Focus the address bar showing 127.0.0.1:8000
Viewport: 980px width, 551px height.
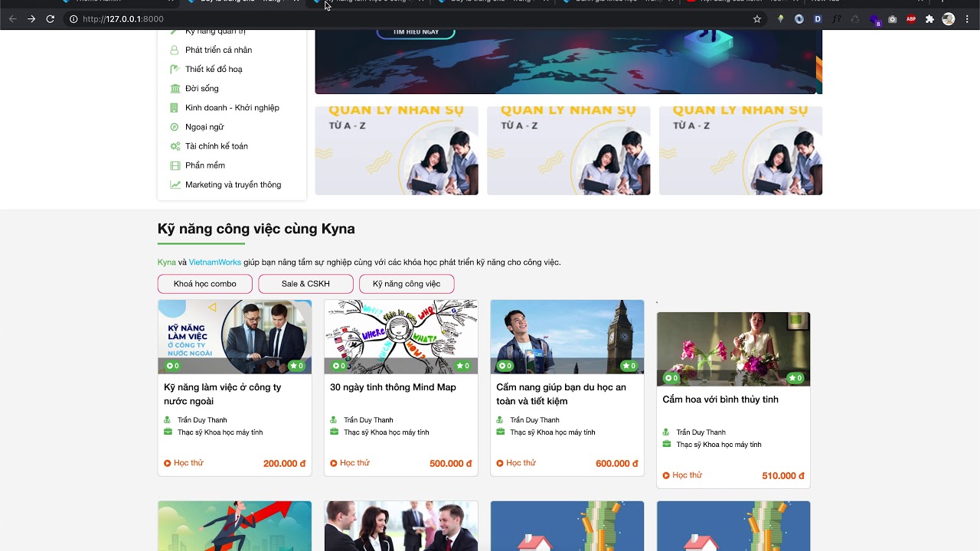[406, 19]
